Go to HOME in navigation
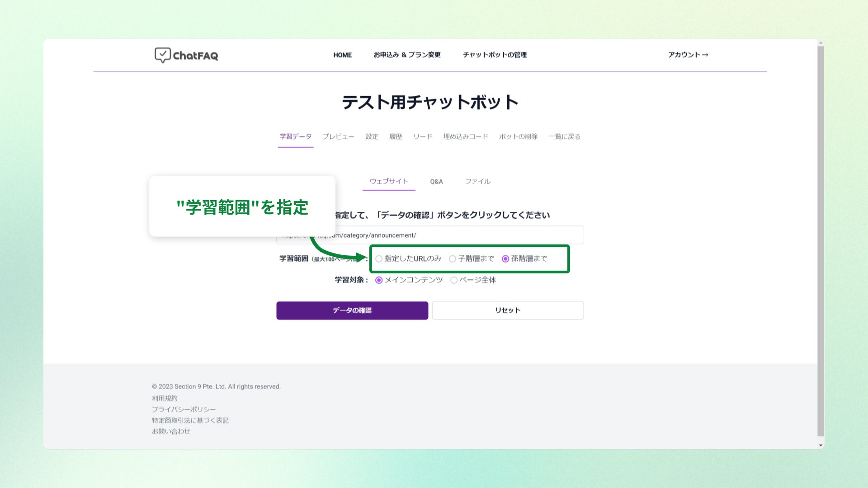Screen dimensions: 868x488 (342, 55)
